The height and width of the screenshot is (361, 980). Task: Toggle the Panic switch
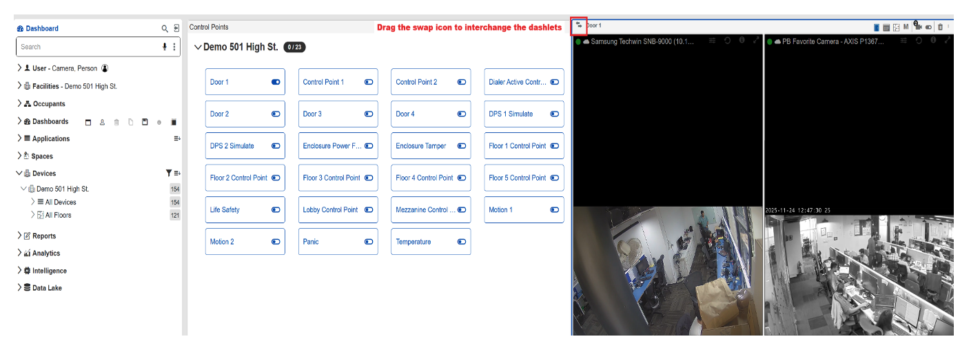click(x=369, y=242)
